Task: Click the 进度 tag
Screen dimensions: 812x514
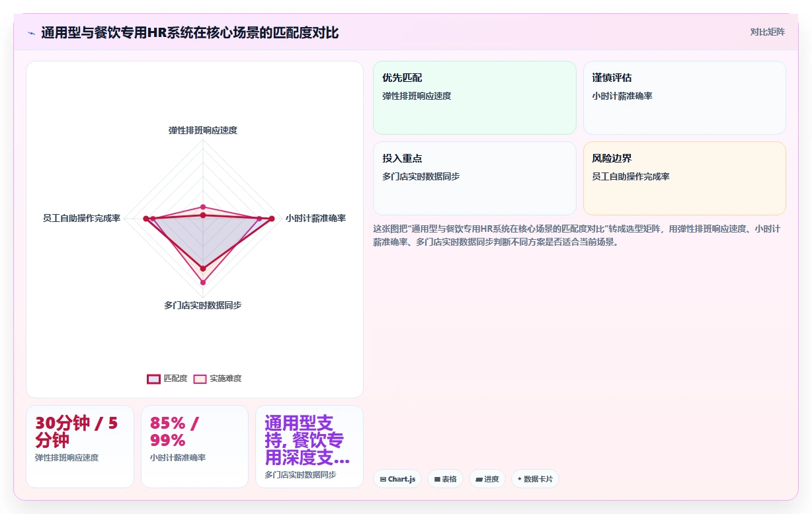Action: (487, 479)
